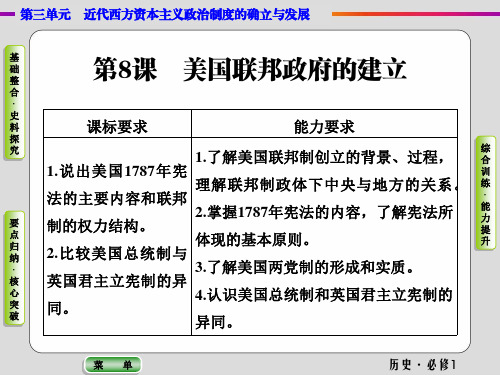Image resolution: width=500 pixels, height=375 pixels.
Task: Select the lesson title 第8课 美国联邦政府的建立
Action: (x=249, y=69)
